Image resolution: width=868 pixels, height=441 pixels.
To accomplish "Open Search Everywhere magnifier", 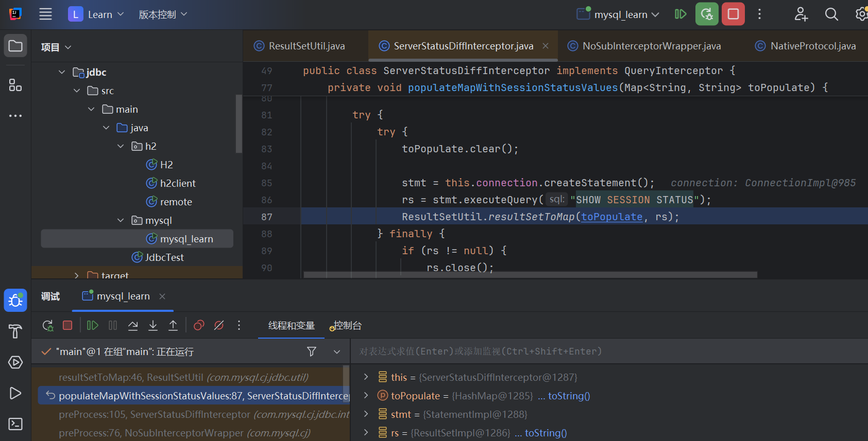I will pos(831,14).
